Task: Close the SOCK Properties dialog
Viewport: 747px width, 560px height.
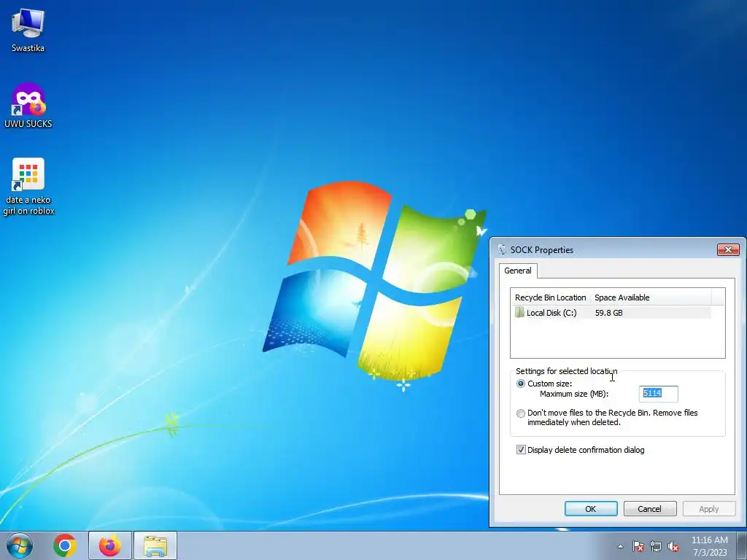Action: click(x=728, y=249)
